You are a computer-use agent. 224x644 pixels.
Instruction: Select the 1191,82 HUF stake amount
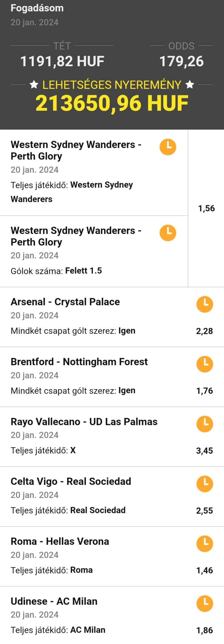coord(62,61)
